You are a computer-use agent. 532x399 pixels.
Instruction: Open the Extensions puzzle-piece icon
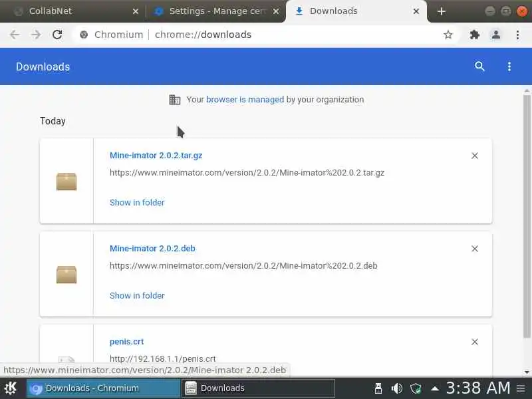(474, 35)
